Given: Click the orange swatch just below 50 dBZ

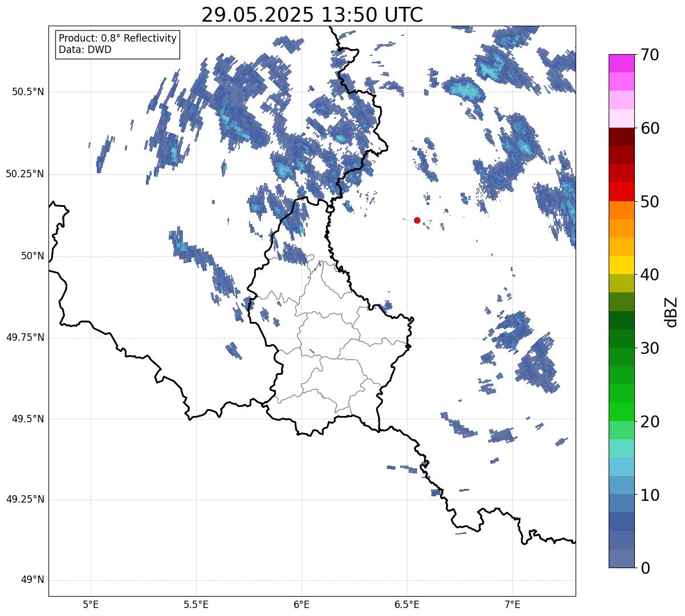Looking at the screenshot, I should pyautogui.click(x=622, y=210).
